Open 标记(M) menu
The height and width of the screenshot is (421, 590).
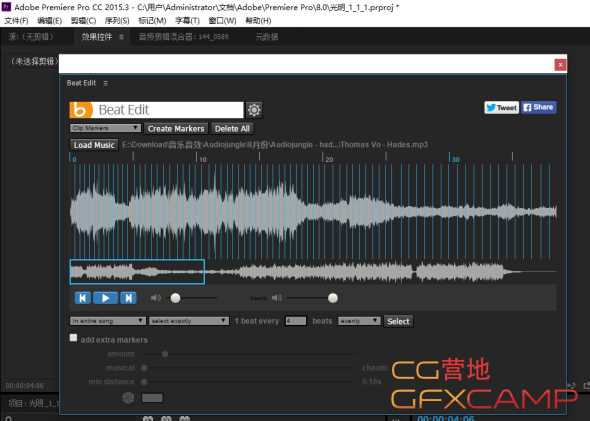pos(152,21)
